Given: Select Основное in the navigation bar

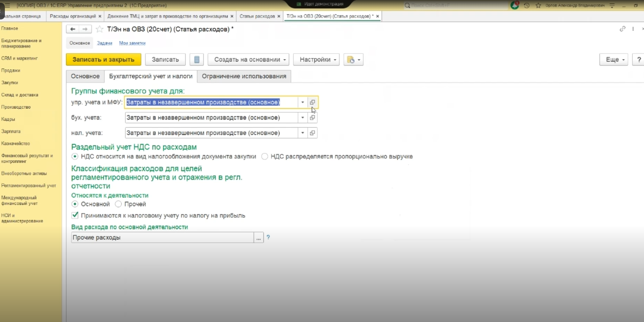Looking at the screenshot, I should (x=80, y=43).
